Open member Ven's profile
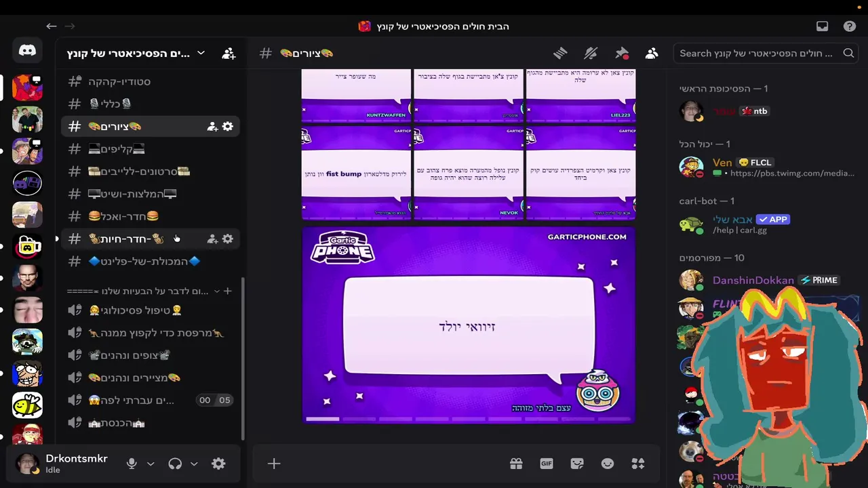This screenshot has height=488, width=868. (766, 167)
